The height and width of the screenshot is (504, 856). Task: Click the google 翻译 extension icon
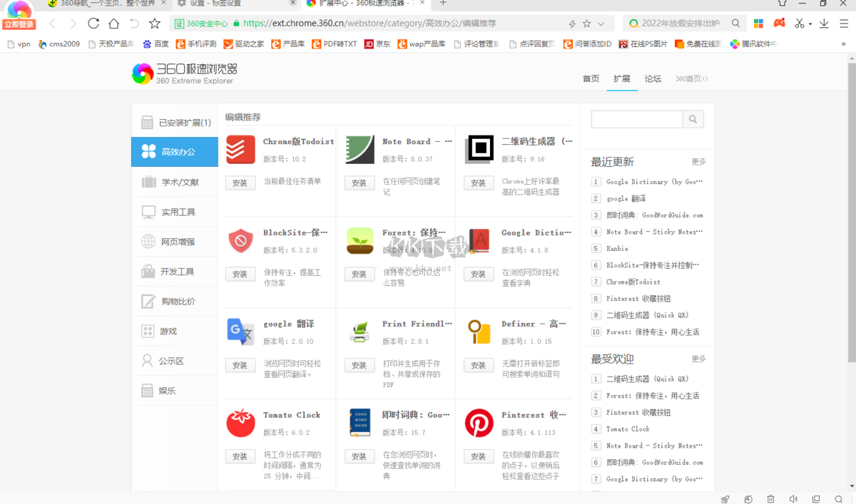point(240,332)
